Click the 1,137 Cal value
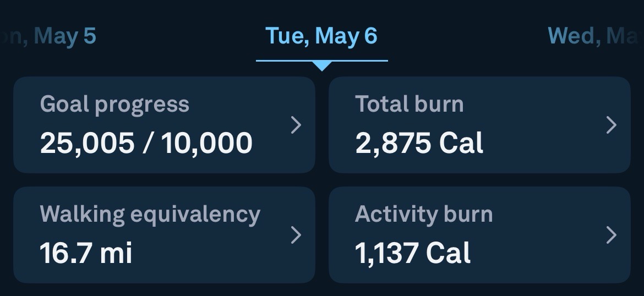 point(413,253)
